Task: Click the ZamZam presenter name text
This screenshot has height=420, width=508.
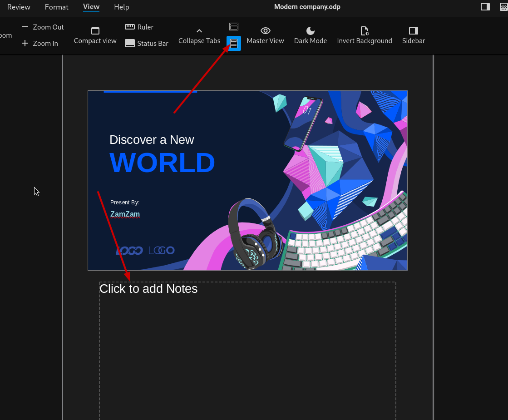Action: (x=125, y=214)
